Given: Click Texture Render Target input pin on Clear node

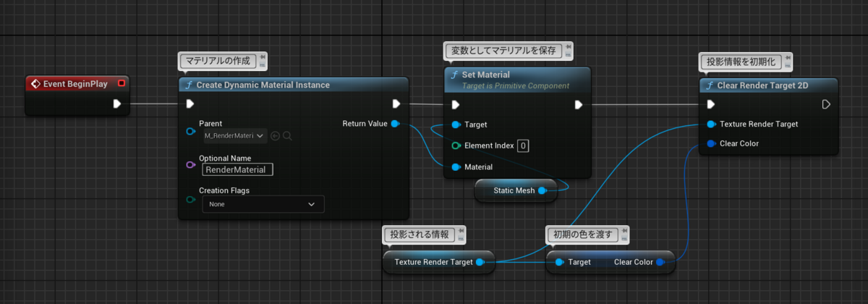Looking at the screenshot, I should click(x=712, y=124).
